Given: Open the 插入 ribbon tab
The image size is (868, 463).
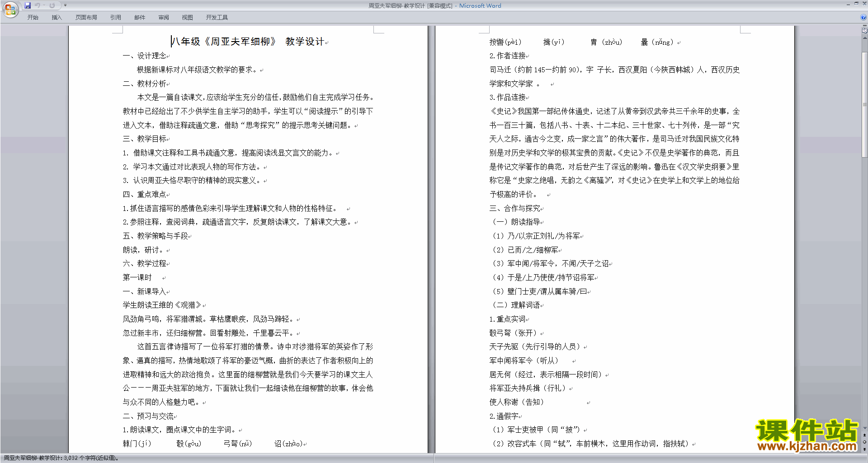Looking at the screenshot, I should [57, 17].
